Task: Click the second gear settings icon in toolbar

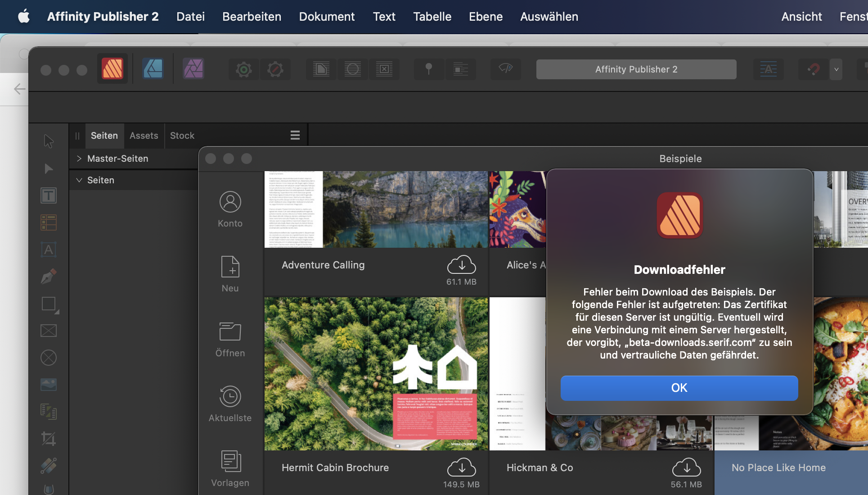Action: click(x=275, y=69)
